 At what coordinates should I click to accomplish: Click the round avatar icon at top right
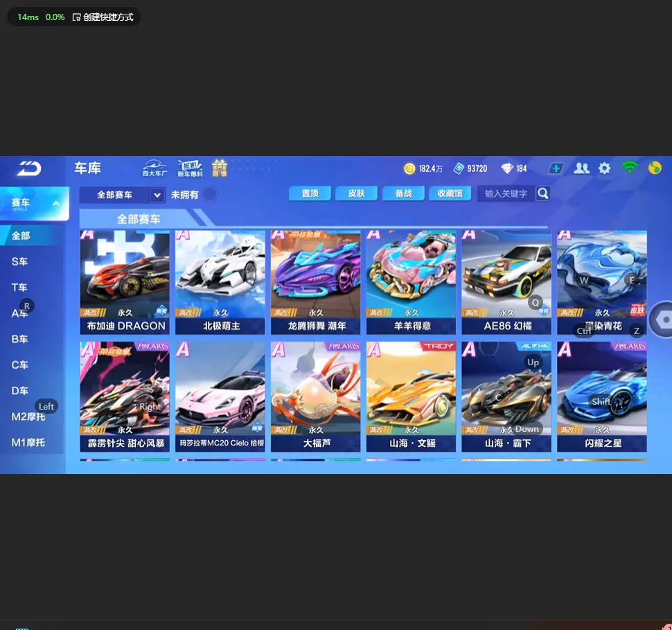(655, 168)
